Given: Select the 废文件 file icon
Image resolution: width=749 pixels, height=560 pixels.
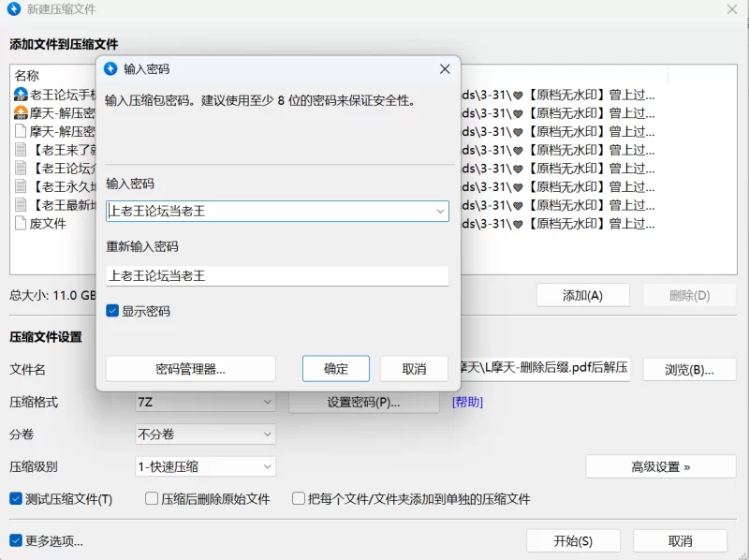Looking at the screenshot, I should [x=21, y=223].
